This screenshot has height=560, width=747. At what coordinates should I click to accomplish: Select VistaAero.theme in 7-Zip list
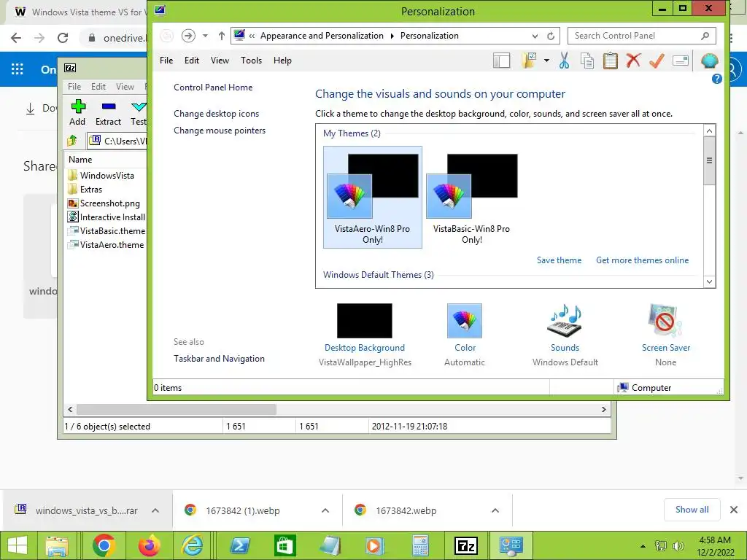point(112,244)
